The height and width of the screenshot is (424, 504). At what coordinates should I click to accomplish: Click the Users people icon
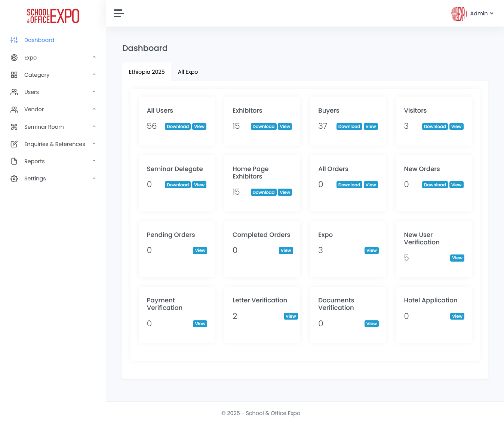click(14, 92)
